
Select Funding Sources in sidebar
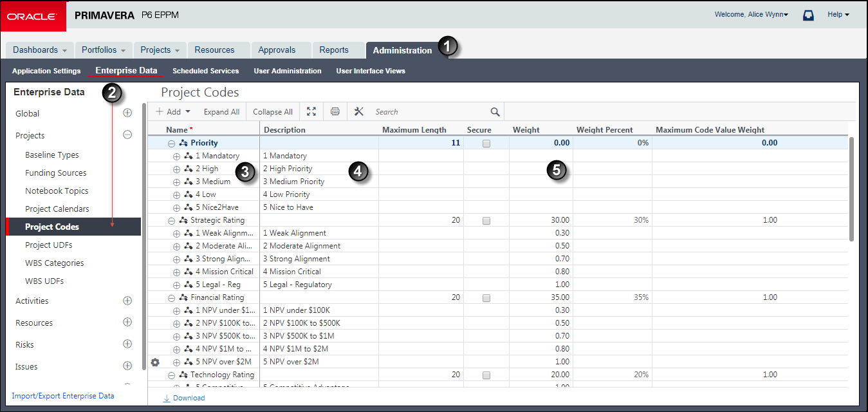click(x=56, y=173)
